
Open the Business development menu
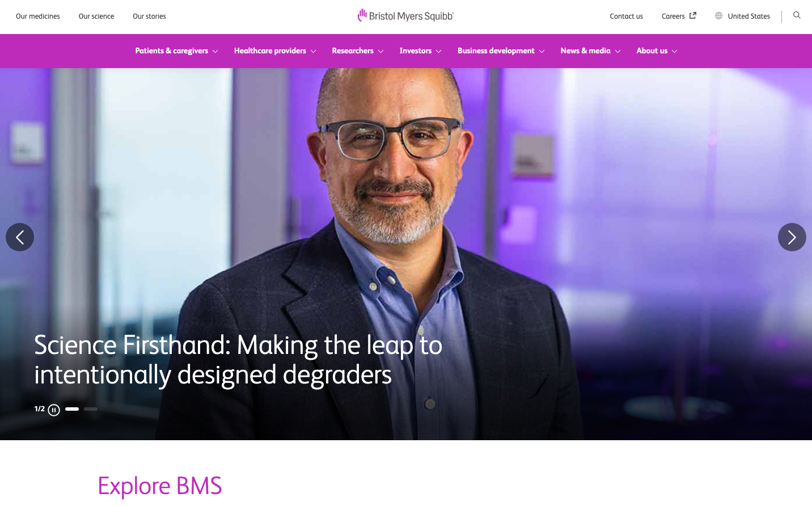[501, 51]
